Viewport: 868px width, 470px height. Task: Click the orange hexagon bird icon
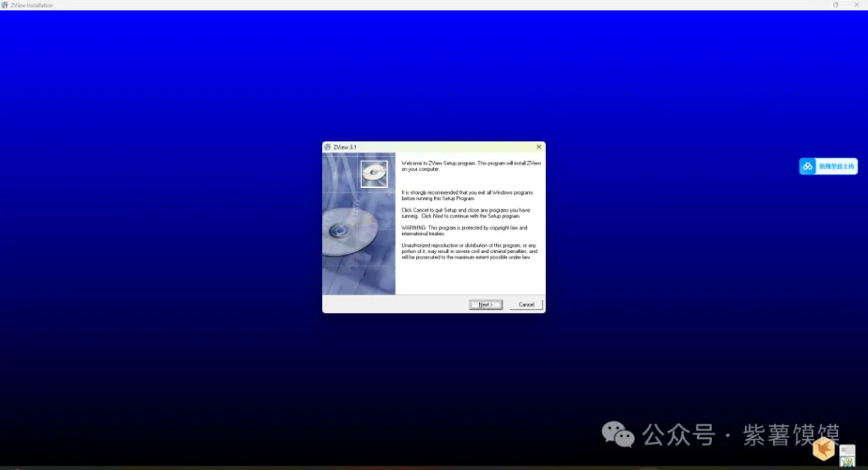[824, 449]
